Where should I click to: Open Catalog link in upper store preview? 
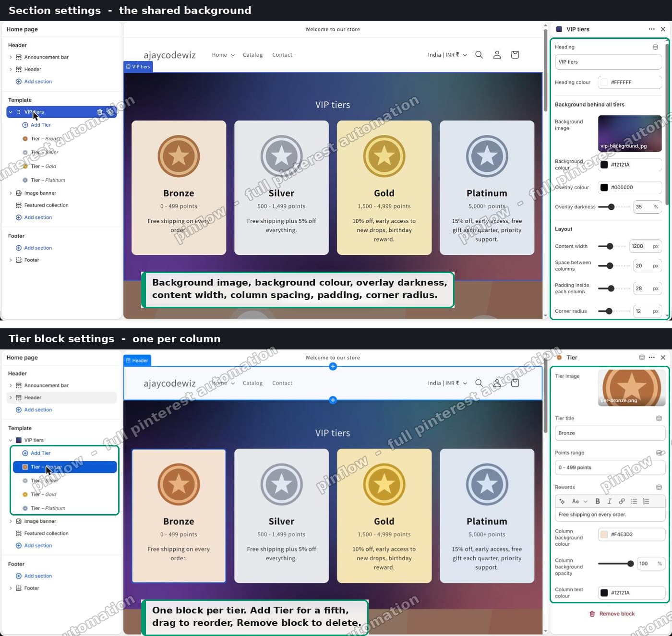click(x=252, y=55)
